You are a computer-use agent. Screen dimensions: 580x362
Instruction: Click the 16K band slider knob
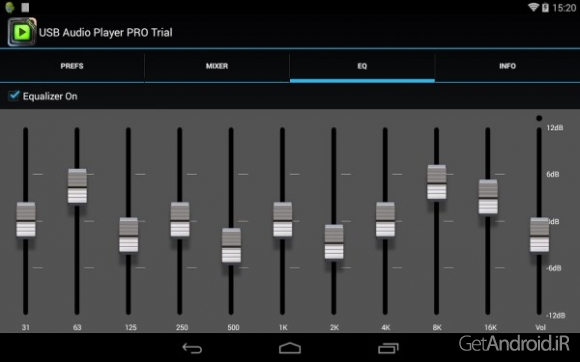[488, 197]
